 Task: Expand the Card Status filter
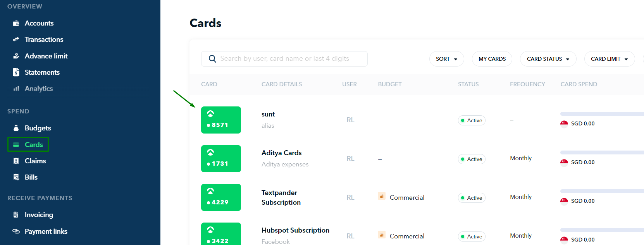(x=548, y=59)
